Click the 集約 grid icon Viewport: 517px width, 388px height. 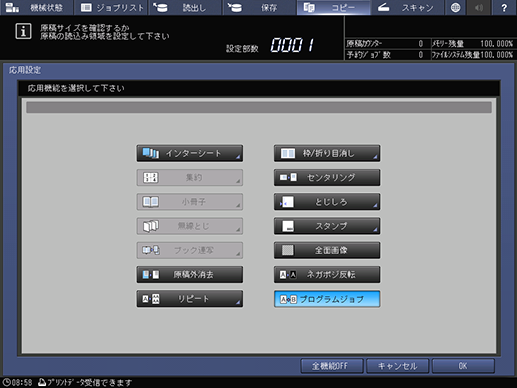click(x=151, y=178)
